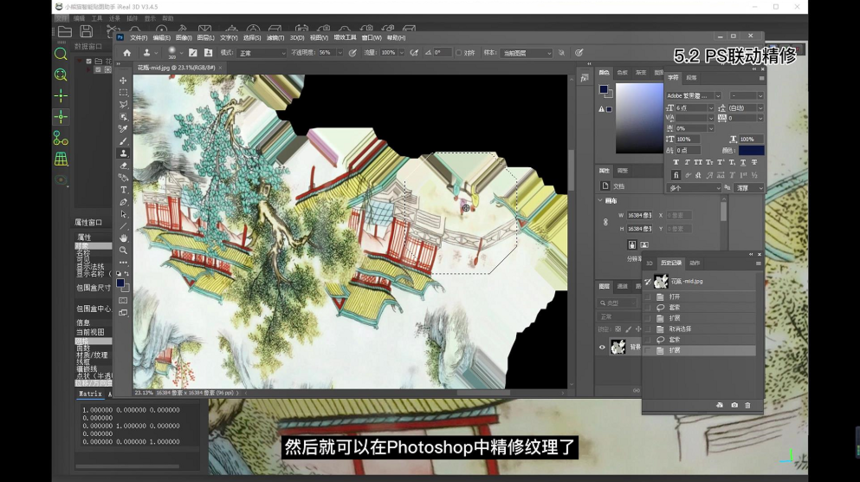Screen dimensions: 860x482
Task: Toggle the Aligned checkbox in options bar
Action: (459, 53)
